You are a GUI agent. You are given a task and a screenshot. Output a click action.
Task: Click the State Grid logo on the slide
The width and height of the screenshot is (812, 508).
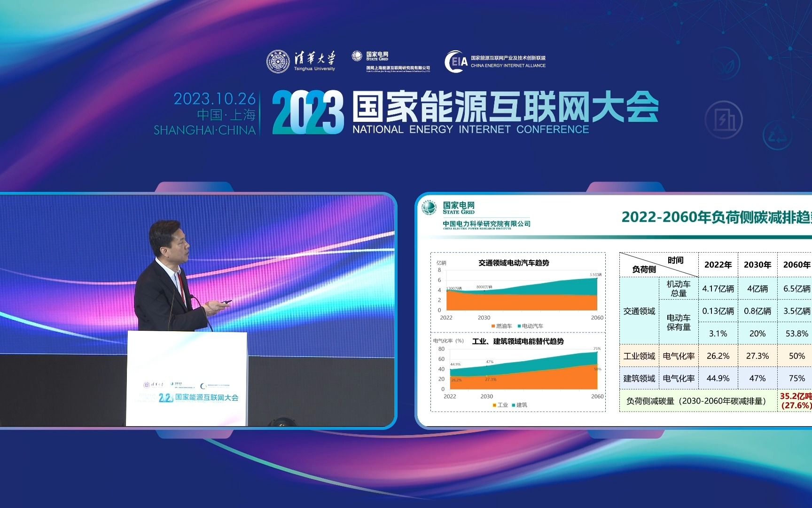429,208
